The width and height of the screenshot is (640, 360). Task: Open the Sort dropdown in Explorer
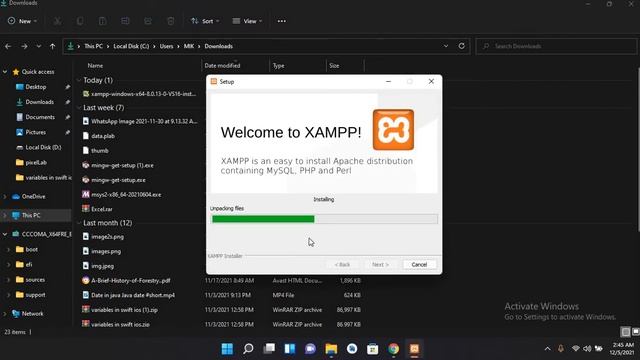[205, 21]
